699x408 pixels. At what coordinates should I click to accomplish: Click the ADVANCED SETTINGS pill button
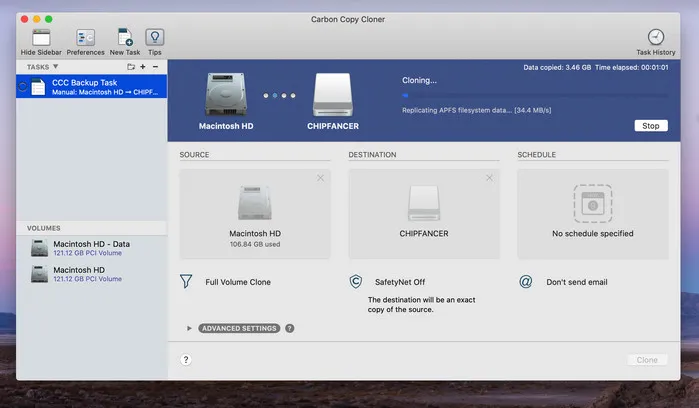(x=239, y=328)
